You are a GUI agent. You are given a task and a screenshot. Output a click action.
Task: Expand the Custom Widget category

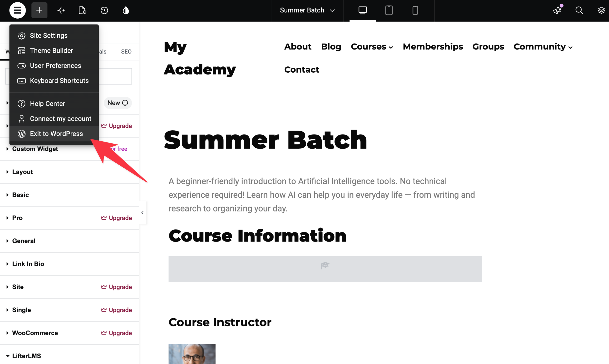pyautogui.click(x=35, y=149)
